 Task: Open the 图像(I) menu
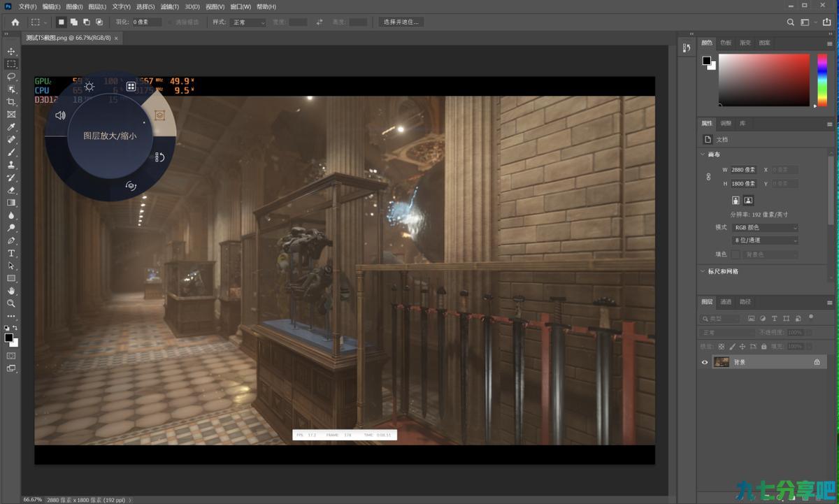(x=74, y=6)
